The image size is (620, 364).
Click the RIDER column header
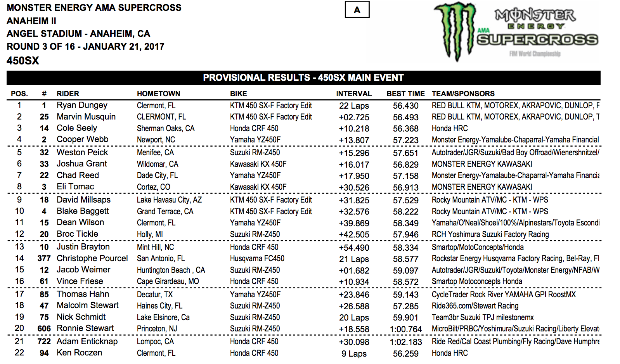(68, 94)
